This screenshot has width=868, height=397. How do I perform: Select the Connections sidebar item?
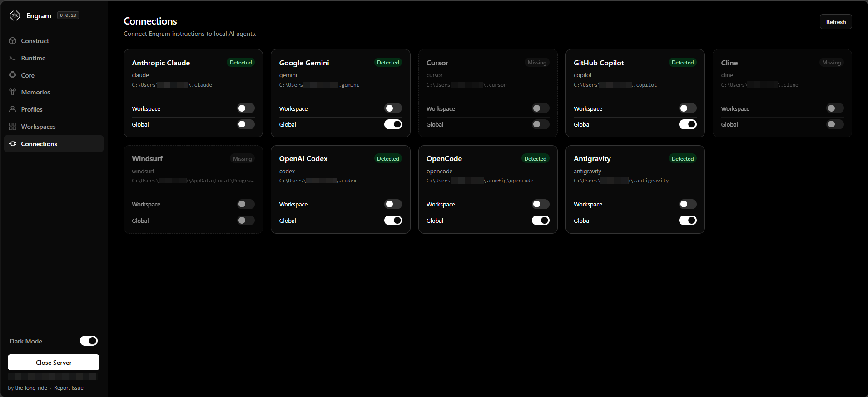click(x=54, y=144)
